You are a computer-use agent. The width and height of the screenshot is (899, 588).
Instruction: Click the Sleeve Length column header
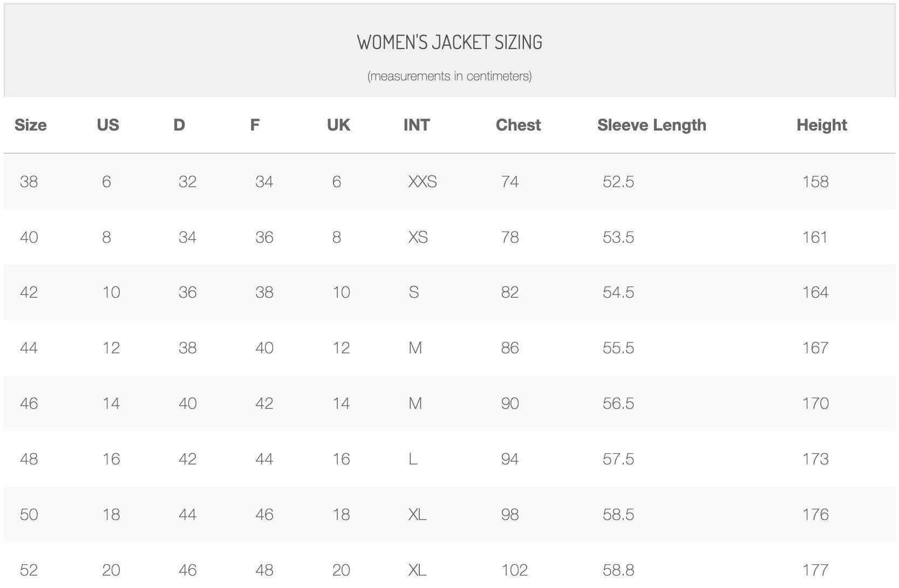click(x=651, y=125)
